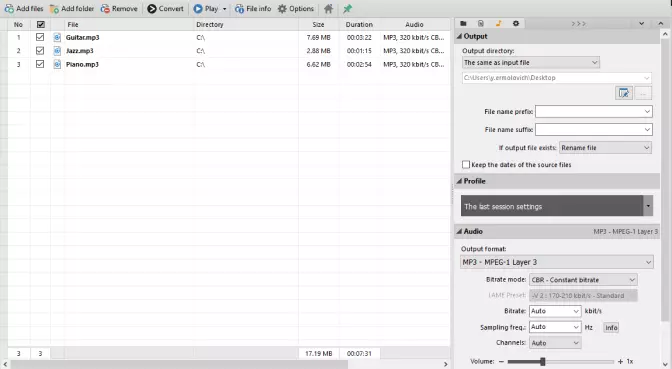Switch to the orange music note tab

(498, 24)
